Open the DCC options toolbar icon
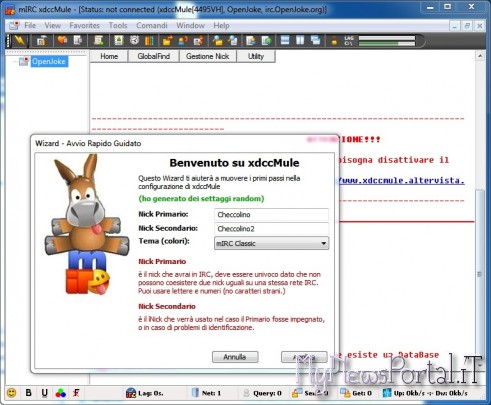Image resolution: width=491 pixels, height=405 pixels. (198, 40)
